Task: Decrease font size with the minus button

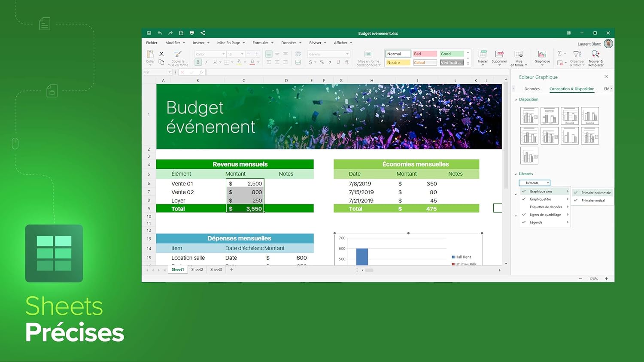Action: [x=249, y=54]
